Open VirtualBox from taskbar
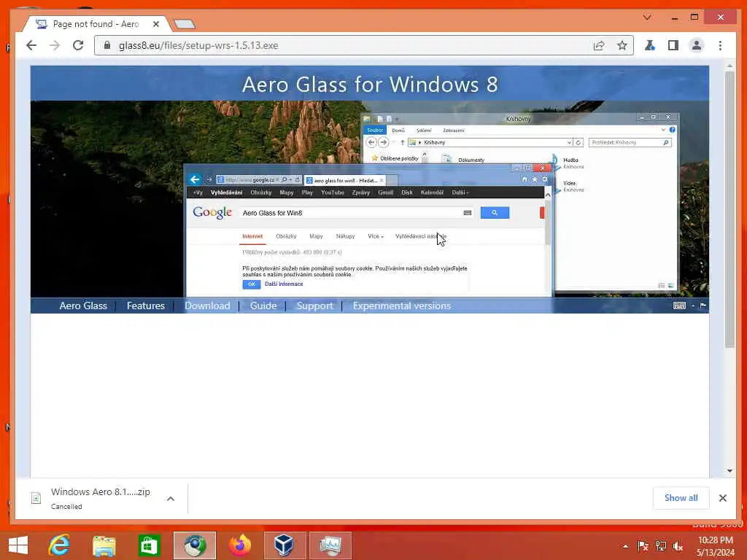Screen dimensions: 747x560 [285, 545]
